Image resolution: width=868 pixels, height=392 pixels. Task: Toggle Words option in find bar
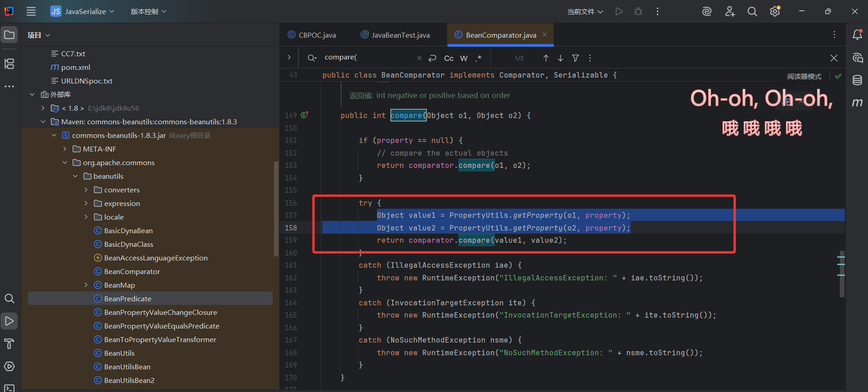[x=463, y=58]
